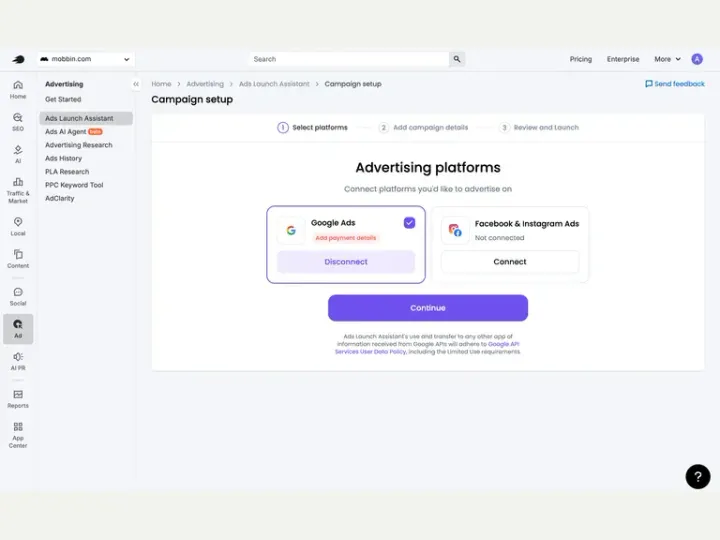The image size is (720, 540).
Task: Open the user avatar menu
Action: pyautogui.click(x=697, y=59)
